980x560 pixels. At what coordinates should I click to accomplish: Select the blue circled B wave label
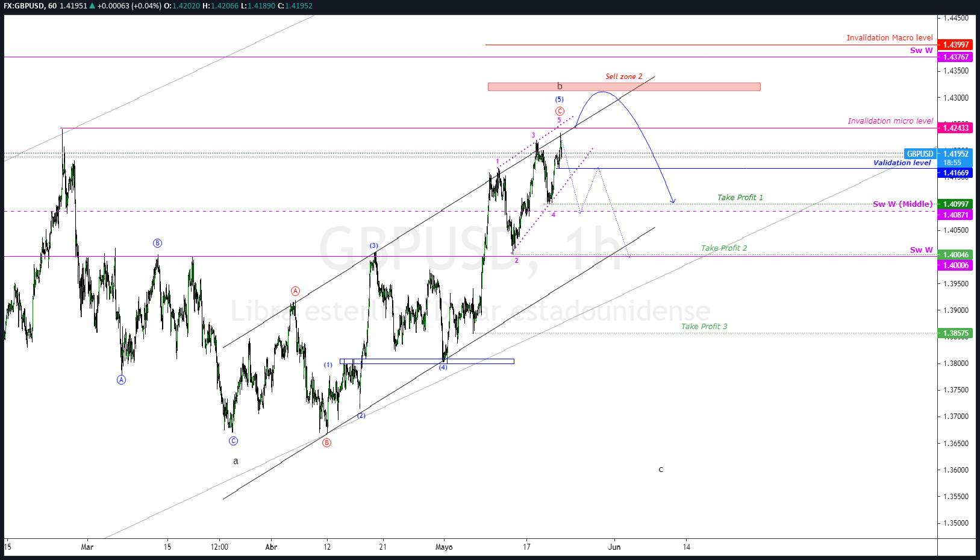tap(157, 243)
